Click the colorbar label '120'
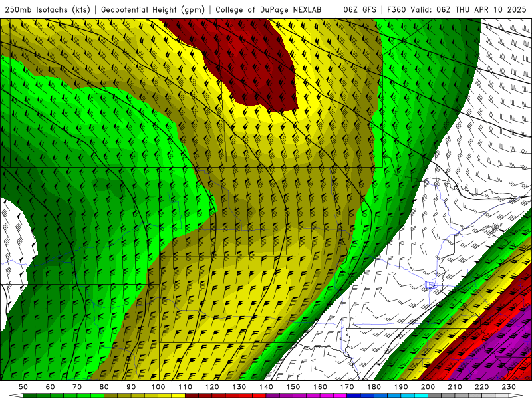 point(212,387)
